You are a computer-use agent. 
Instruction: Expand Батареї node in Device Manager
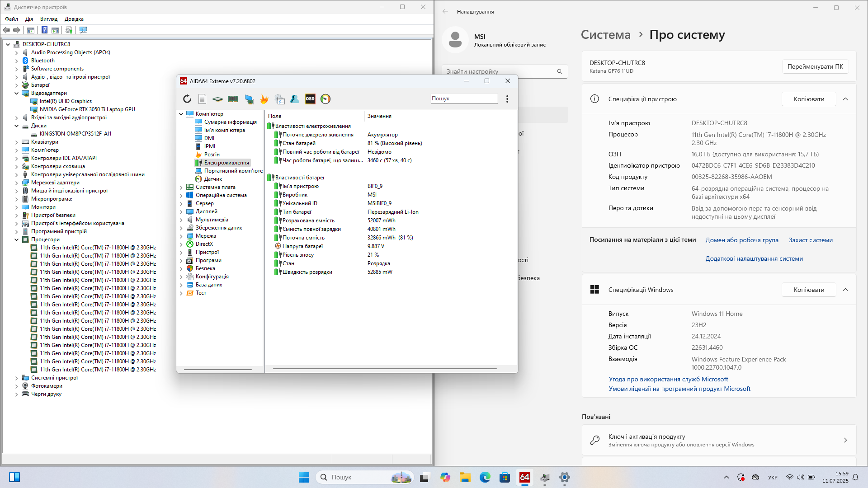click(x=17, y=85)
